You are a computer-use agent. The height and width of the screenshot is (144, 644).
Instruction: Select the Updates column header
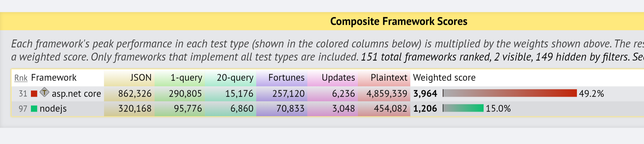[338, 78]
